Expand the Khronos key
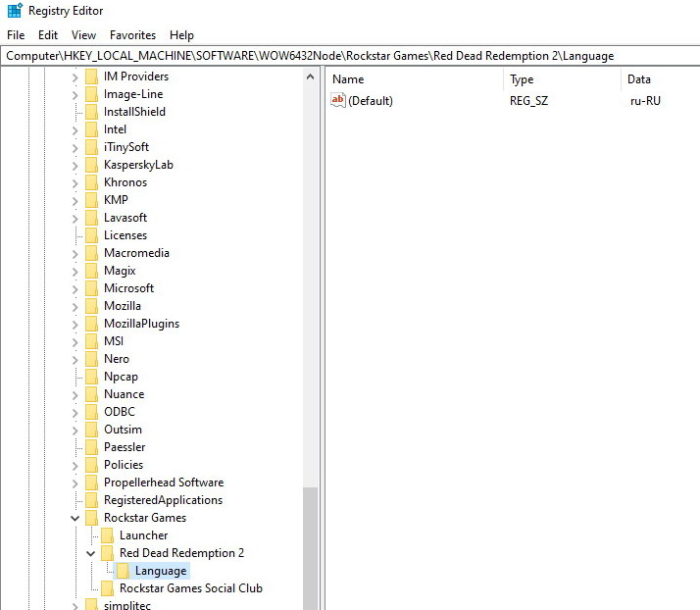The height and width of the screenshot is (610, 700). (75, 183)
